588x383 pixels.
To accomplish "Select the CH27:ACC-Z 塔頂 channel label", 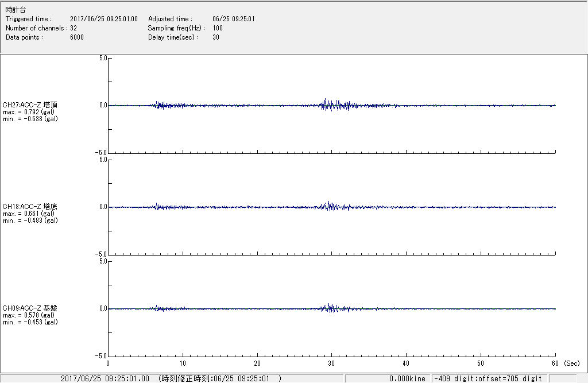I will click(x=30, y=105).
